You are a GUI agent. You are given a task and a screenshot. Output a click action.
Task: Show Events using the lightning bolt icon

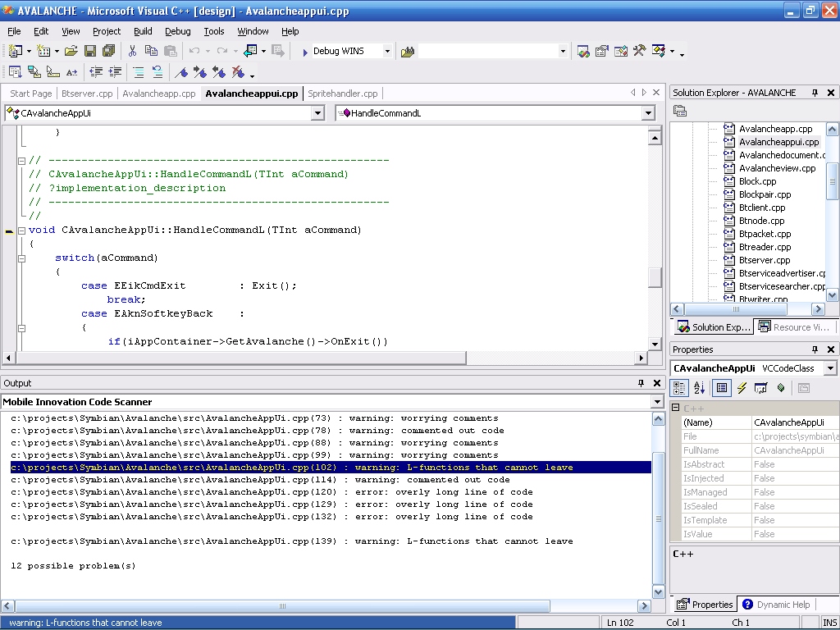coord(742,388)
